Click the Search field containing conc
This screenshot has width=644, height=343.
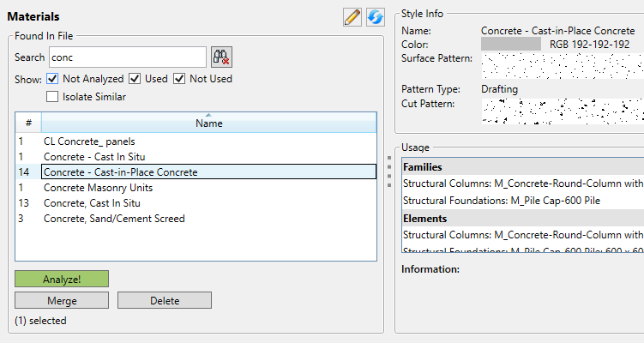[x=128, y=57]
